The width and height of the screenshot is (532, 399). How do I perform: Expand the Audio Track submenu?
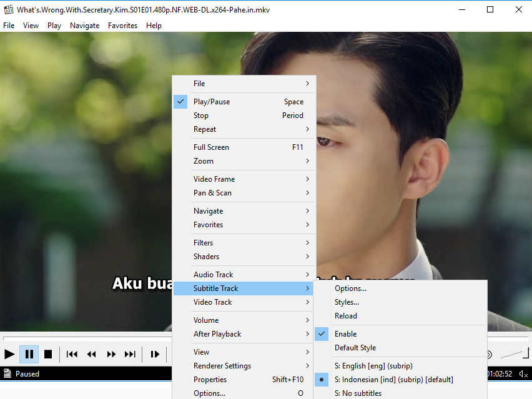pos(244,275)
